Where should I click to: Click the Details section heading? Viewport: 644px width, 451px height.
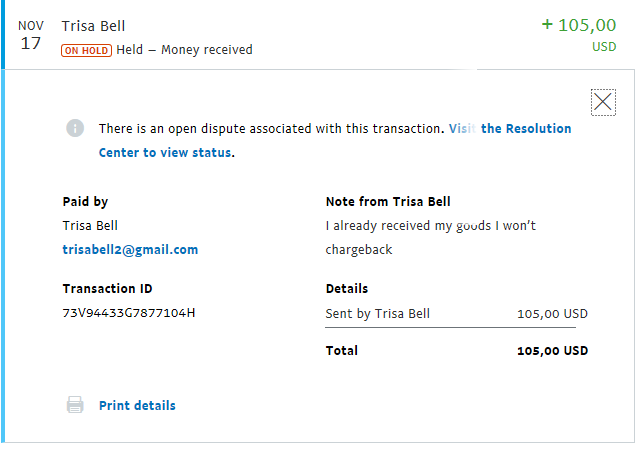tap(347, 289)
